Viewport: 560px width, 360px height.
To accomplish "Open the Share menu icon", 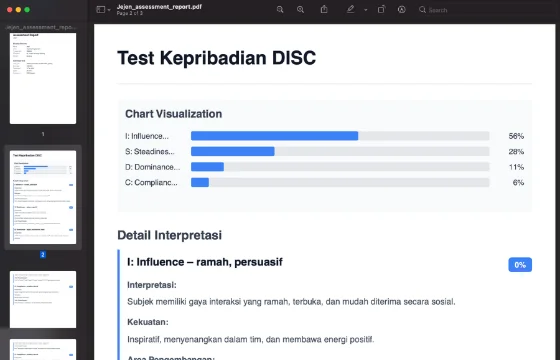I will pos(324,9).
